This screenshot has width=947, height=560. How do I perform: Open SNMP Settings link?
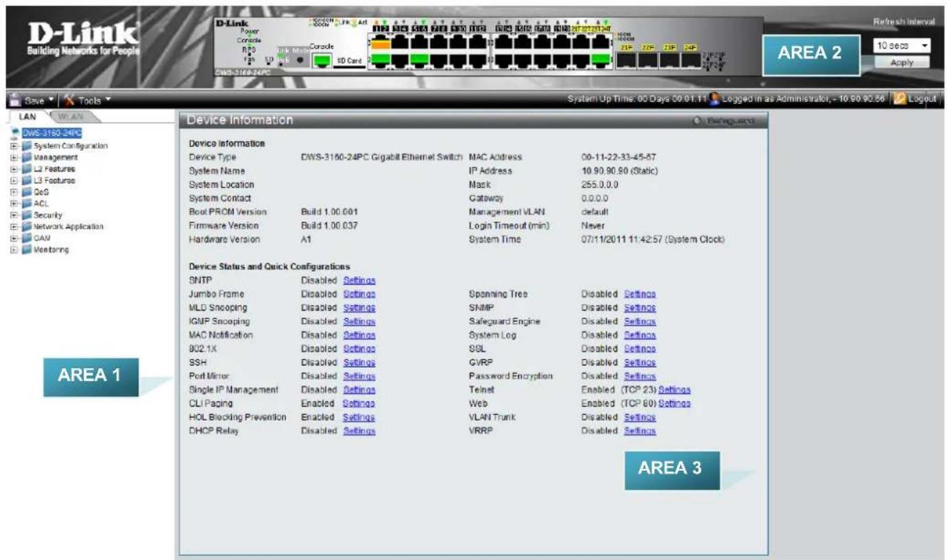click(x=640, y=308)
